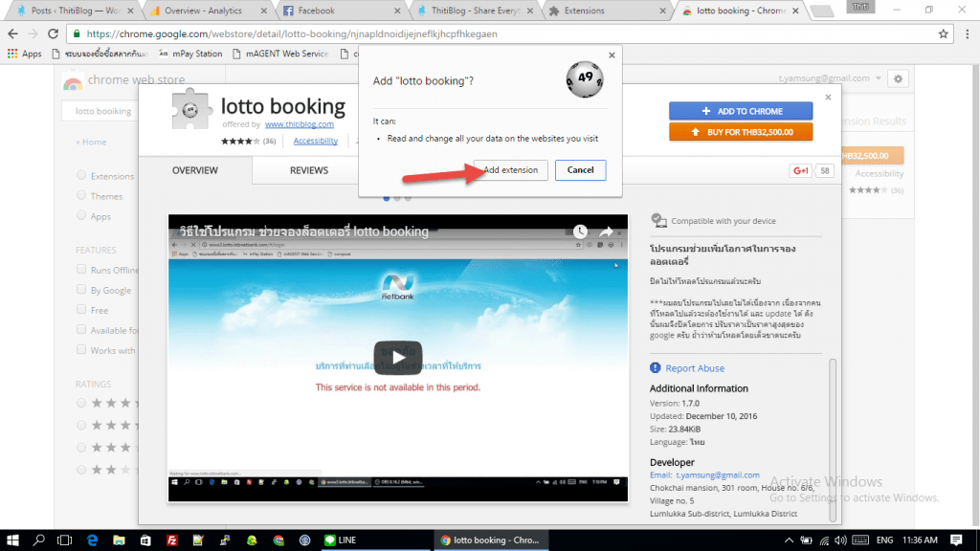
Task: Open the t.yamsung@gmail.com account dropdown
Action: click(x=831, y=78)
